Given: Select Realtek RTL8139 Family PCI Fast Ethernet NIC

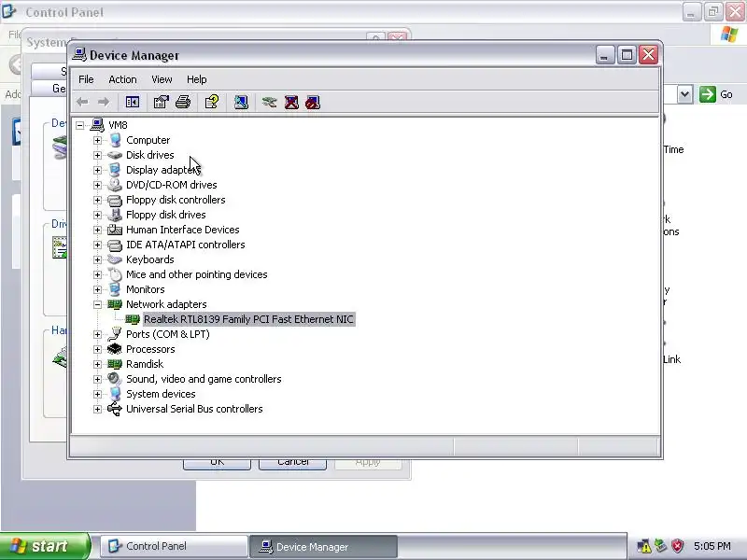Looking at the screenshot, I should pyautogui.click(x=248, y=319).
